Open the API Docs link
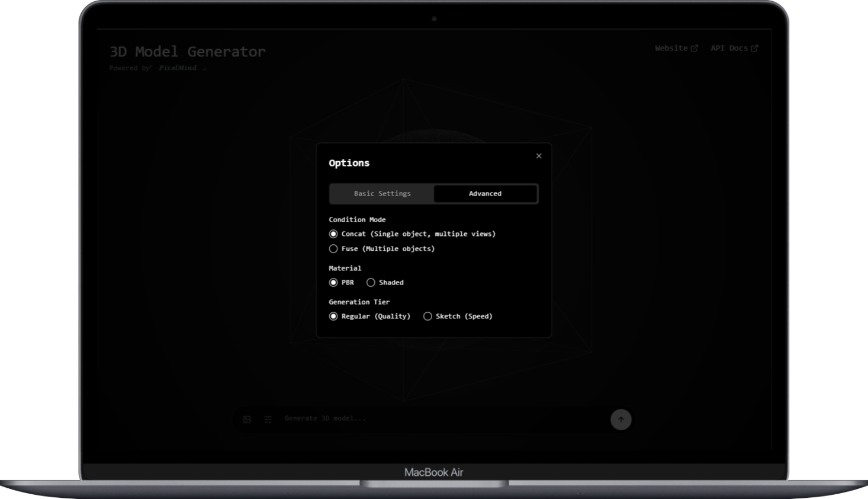The height and width of the screenshot is (499, 868). point(729,48)
